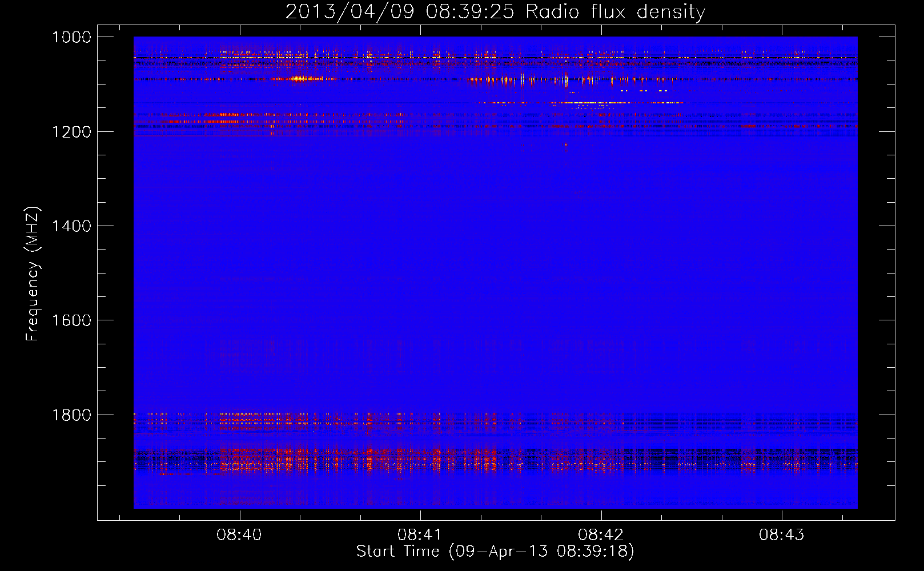Click the 1400 frequency tick label
924x571 pixels.
tap(71, 226)
